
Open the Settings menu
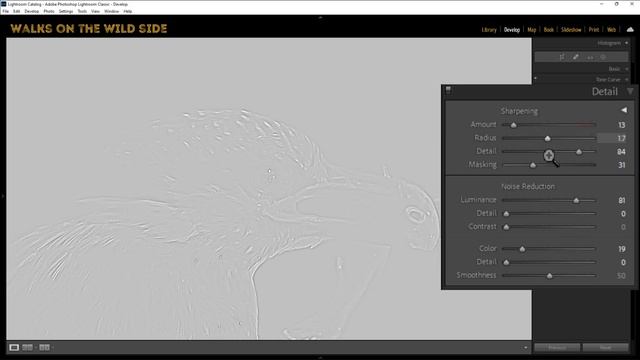(x=66, y=11)
